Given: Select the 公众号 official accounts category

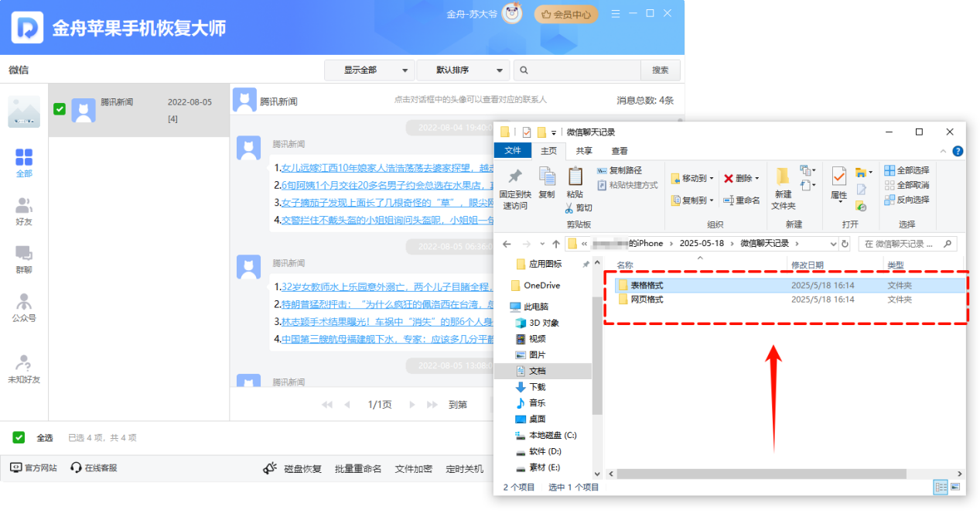Looking at the screenshot, I should tap(24, 307).
